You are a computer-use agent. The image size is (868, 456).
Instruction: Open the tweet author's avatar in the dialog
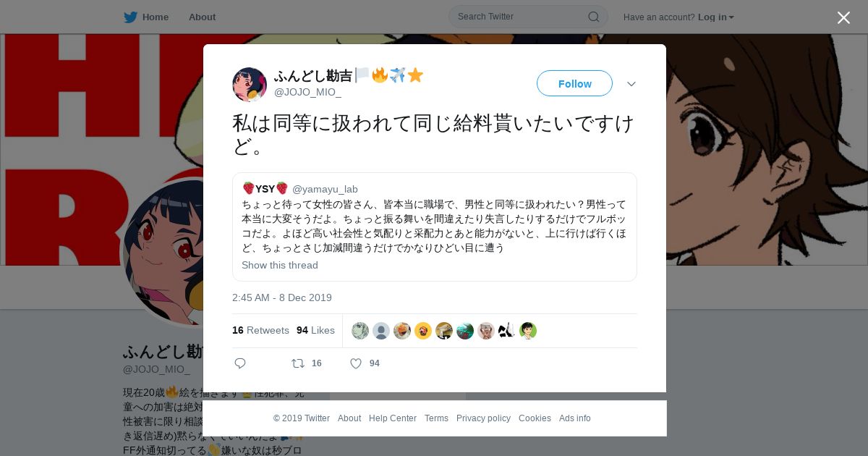[x=250, y=85]
